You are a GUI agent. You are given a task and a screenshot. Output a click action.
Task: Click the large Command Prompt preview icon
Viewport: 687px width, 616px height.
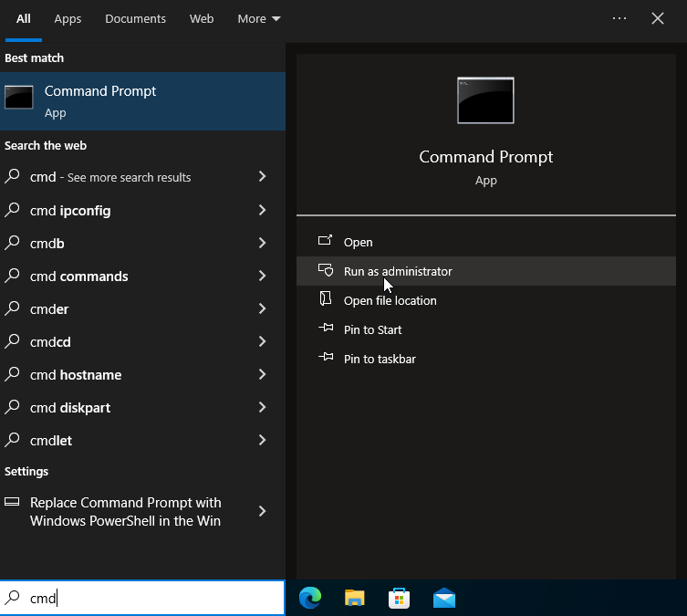click(485, 100)
